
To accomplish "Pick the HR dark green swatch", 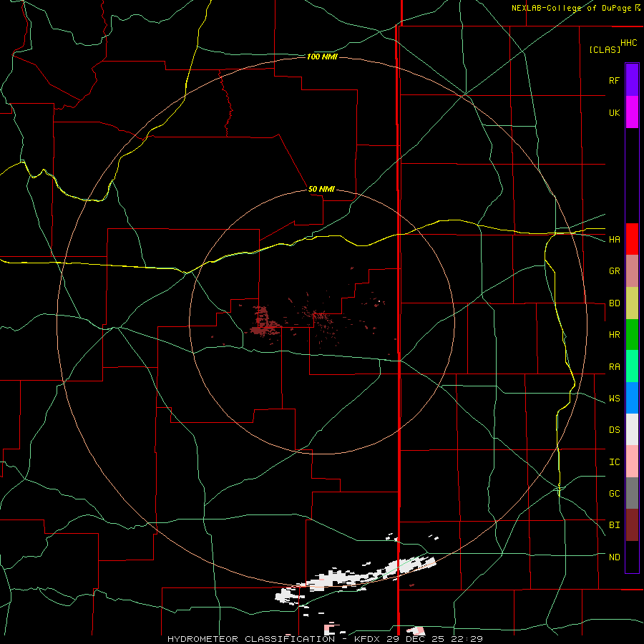I will pos(632,335).
